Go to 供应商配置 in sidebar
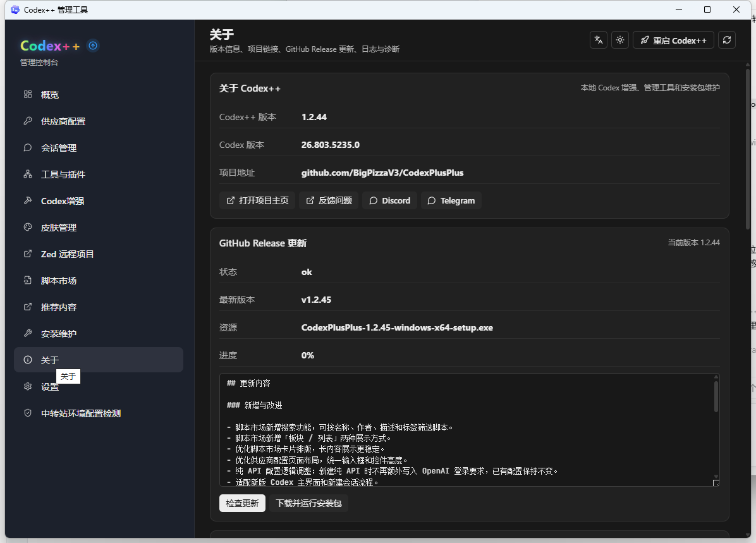The height and width of the screenshot is (543, 756). click(x=99, y=121)
